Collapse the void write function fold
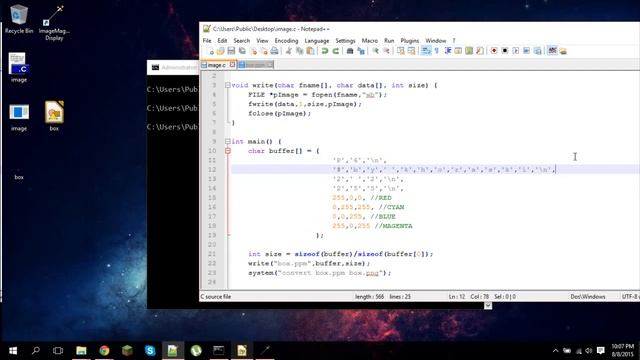This screenshot has width=640, height=360. [228, 85]
